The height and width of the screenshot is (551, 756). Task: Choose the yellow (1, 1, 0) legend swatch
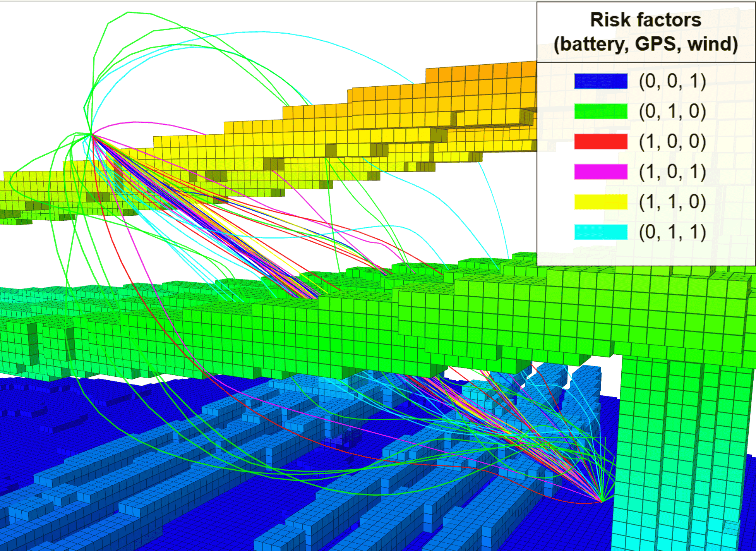coord(600,202)
